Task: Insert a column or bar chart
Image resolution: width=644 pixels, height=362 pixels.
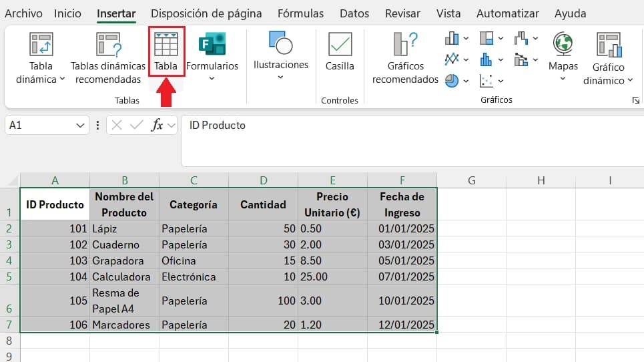Action: [452, 38]
